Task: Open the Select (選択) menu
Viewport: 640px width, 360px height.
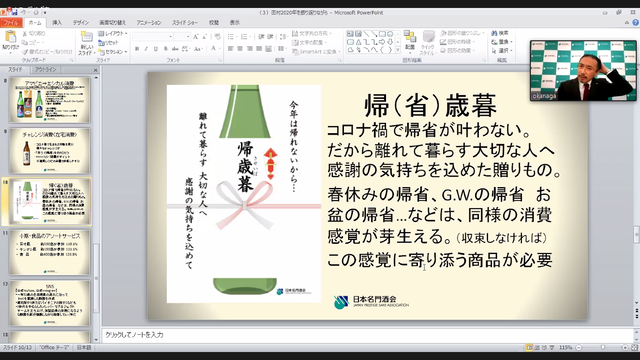Action: pos(501,51)
